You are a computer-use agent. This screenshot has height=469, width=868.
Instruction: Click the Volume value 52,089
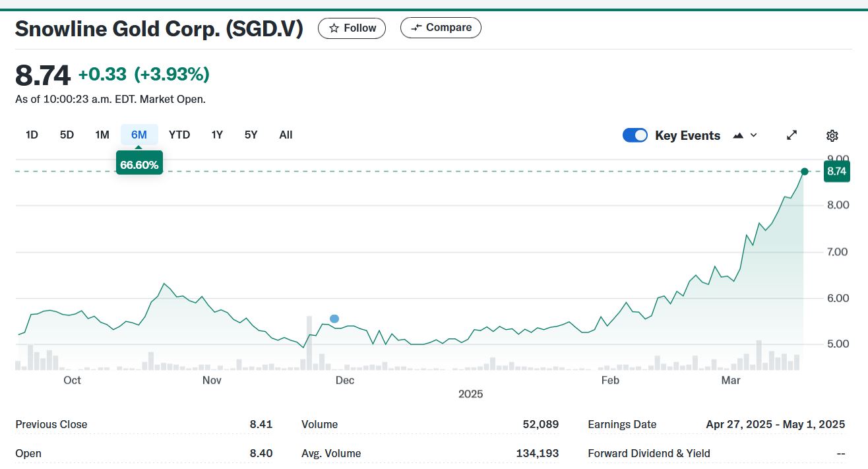pos(541,424)
